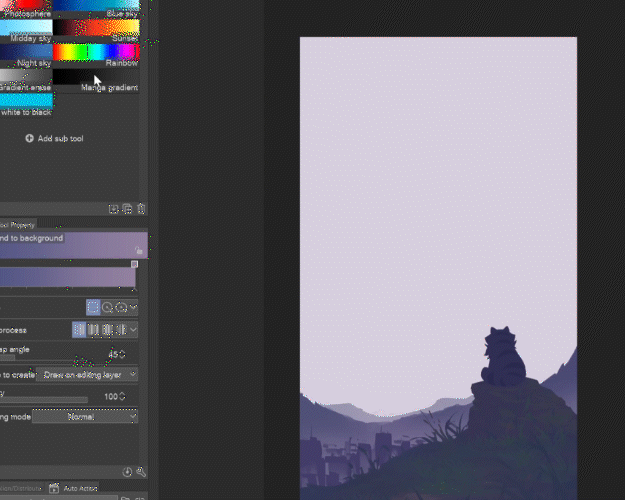Select the Blue sky gradient sub tool
Viewport: 625px width, 500px height.
(96, 9)
